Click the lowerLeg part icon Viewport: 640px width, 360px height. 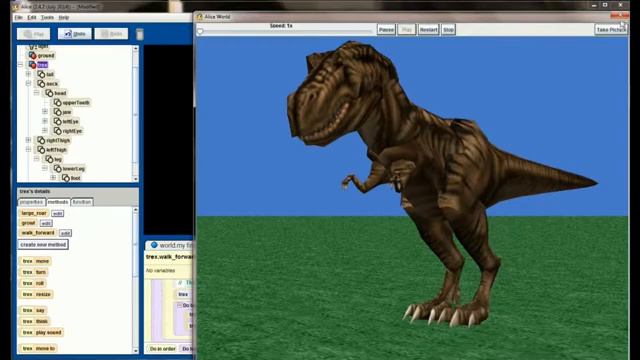click(57, 169)
